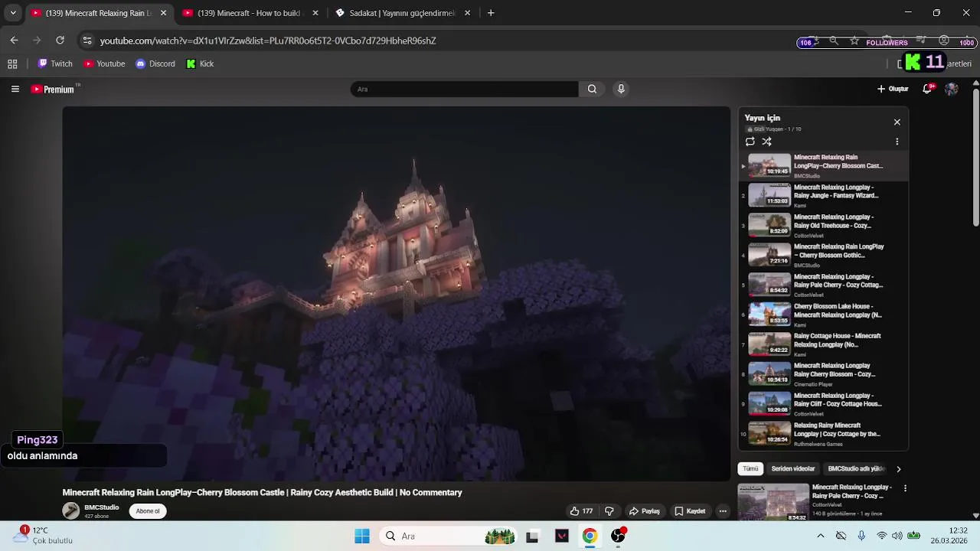Play the Cherry Blossom Castle video player
Image resolution: width=980 pixels, height=551 pixels.
pyautogui.click(x=396, y=294)
